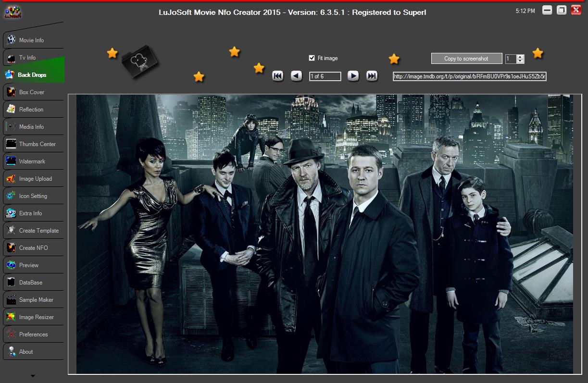Show the Preview panel
Image resolution: width=588 pixels, height=383 pixels.
click(33, 265)
